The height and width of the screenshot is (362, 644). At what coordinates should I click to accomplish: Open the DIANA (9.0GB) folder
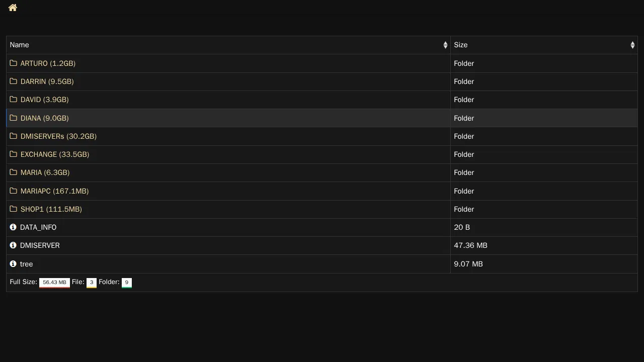click(x=44, y=118)
